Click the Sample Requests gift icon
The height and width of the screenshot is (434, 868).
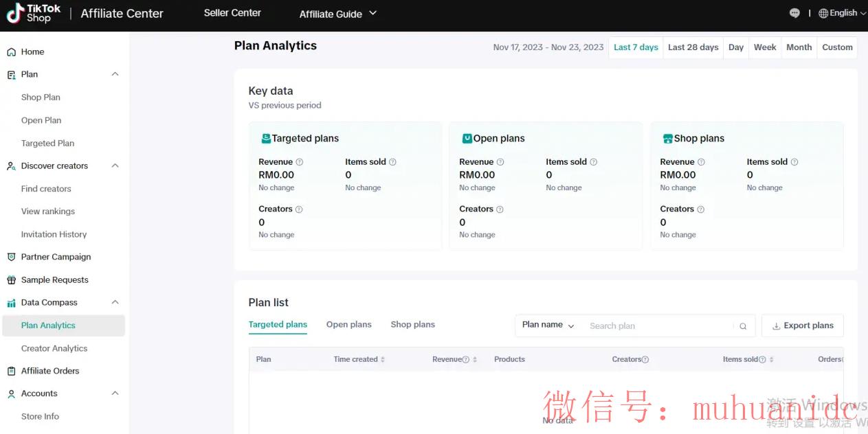(x=11, y=280)
